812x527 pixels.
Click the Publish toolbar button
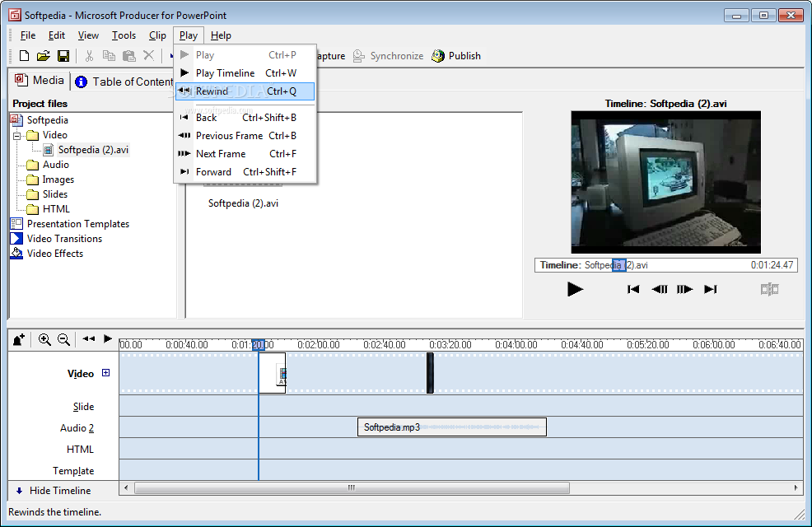(456, 56)
